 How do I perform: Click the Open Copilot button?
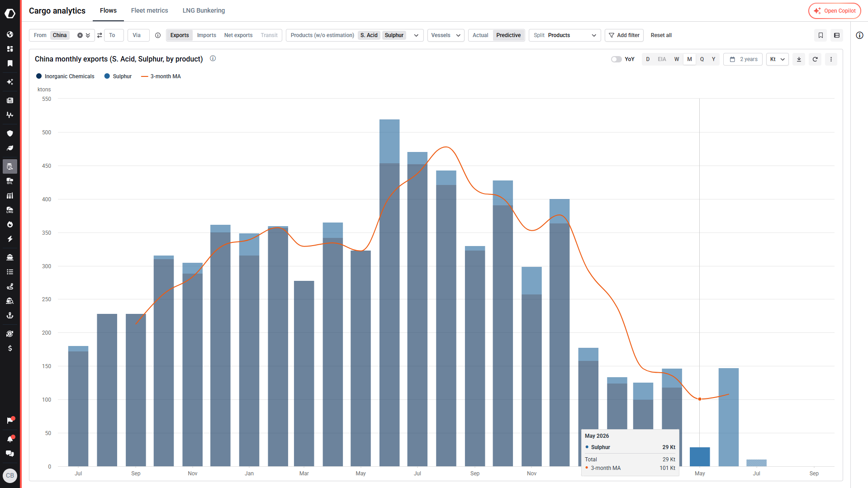(x=835, y=11)
